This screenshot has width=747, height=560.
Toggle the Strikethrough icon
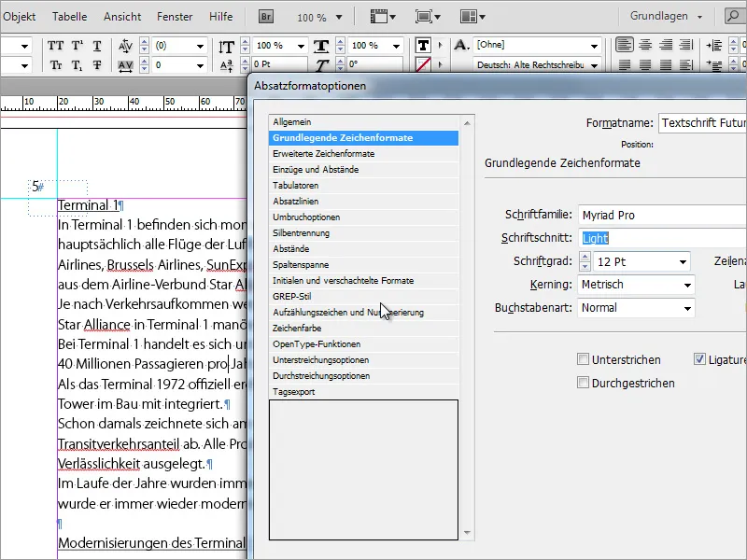pos(97,65)
